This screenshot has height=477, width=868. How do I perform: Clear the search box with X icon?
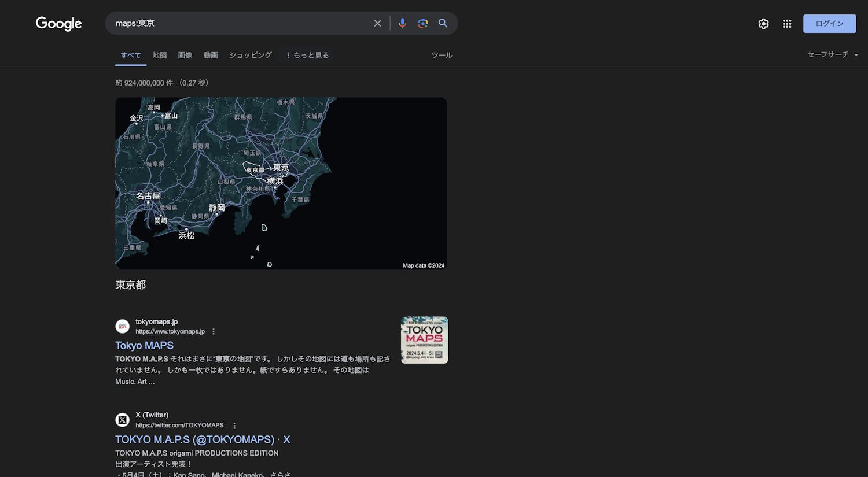coord(377,23)
